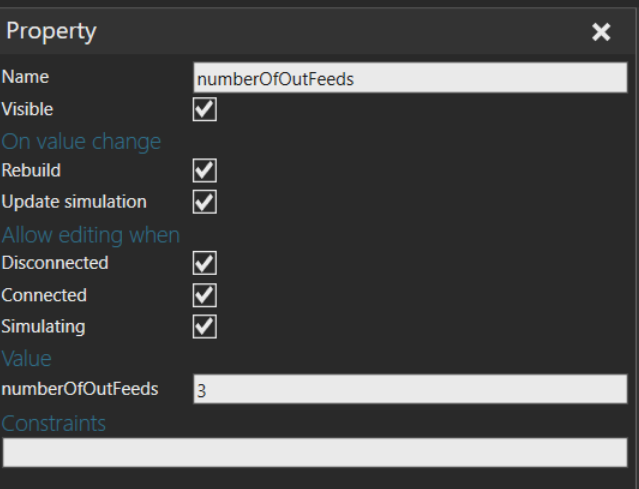Click the Name input field

(x=410, y=77)
